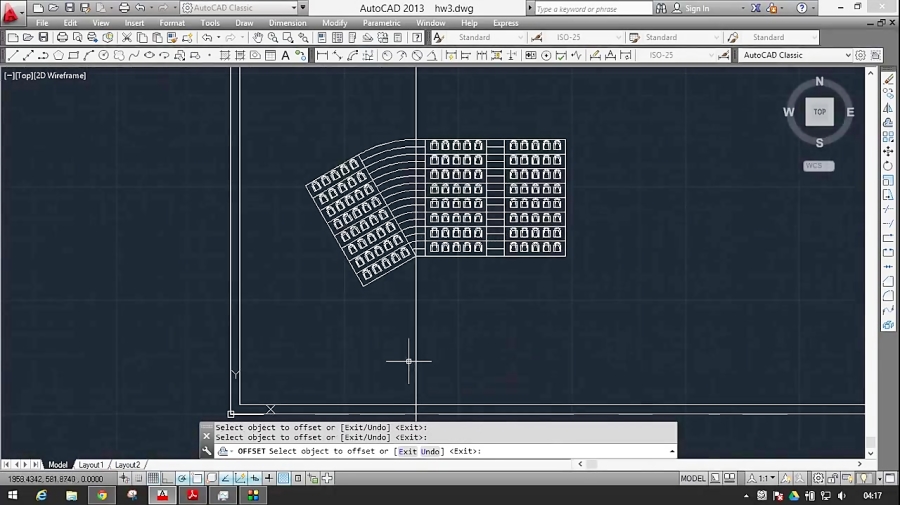
Task: Toggle Selection Cycling in status bar
Action: click(x=312, y=479)
